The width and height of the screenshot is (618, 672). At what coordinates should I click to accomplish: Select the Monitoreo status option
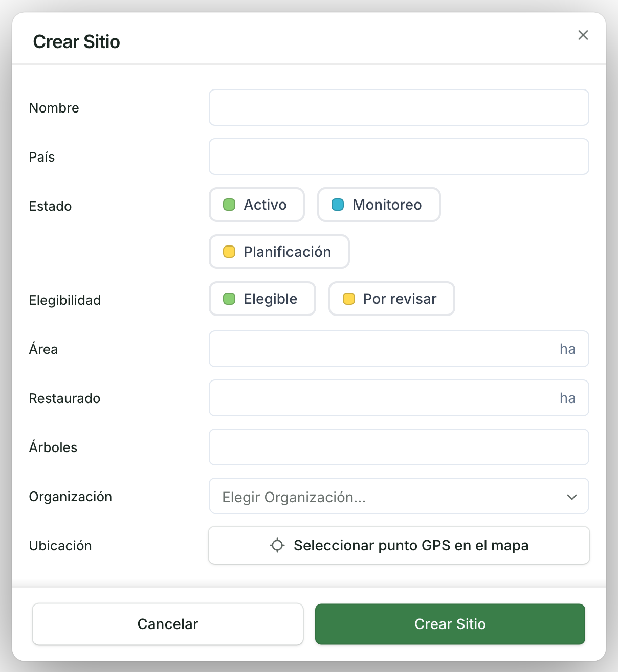point(379,205)
